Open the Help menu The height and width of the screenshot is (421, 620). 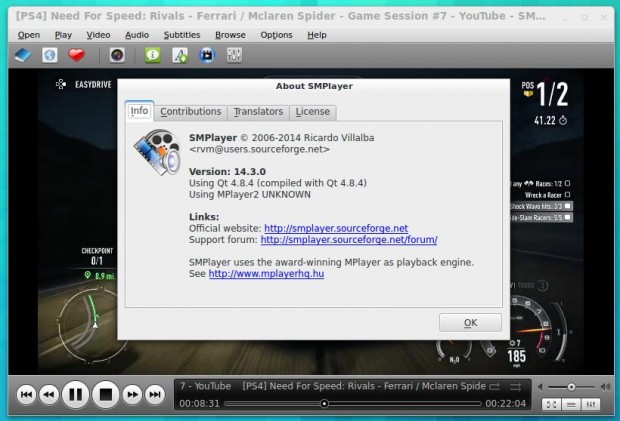[x=317, y=35]
